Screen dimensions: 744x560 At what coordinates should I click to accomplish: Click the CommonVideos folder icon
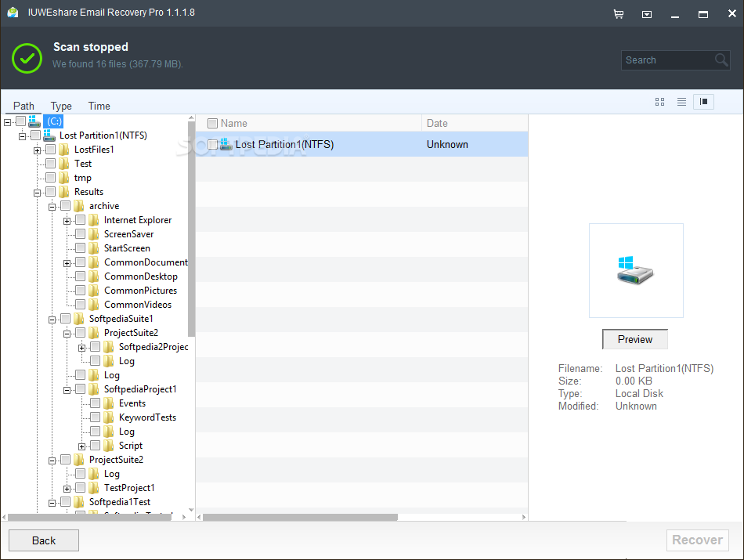[94, 305]
